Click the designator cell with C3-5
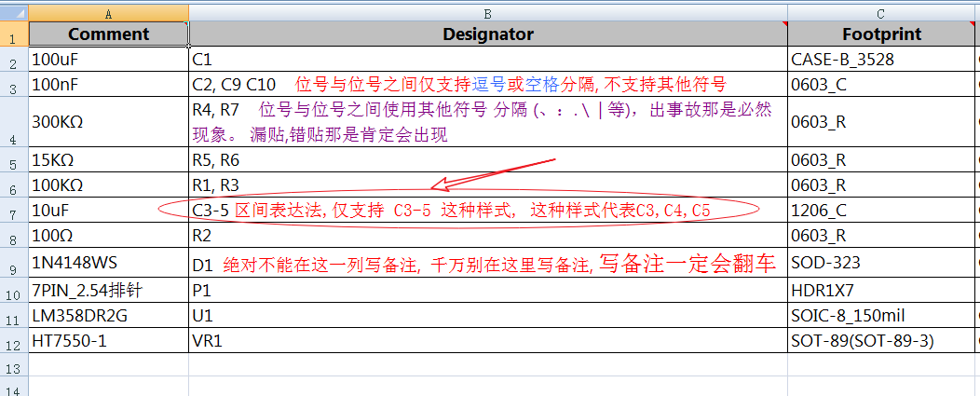Image resolution: width=980 pixels, height=396 pixels. tap(210, 211)
